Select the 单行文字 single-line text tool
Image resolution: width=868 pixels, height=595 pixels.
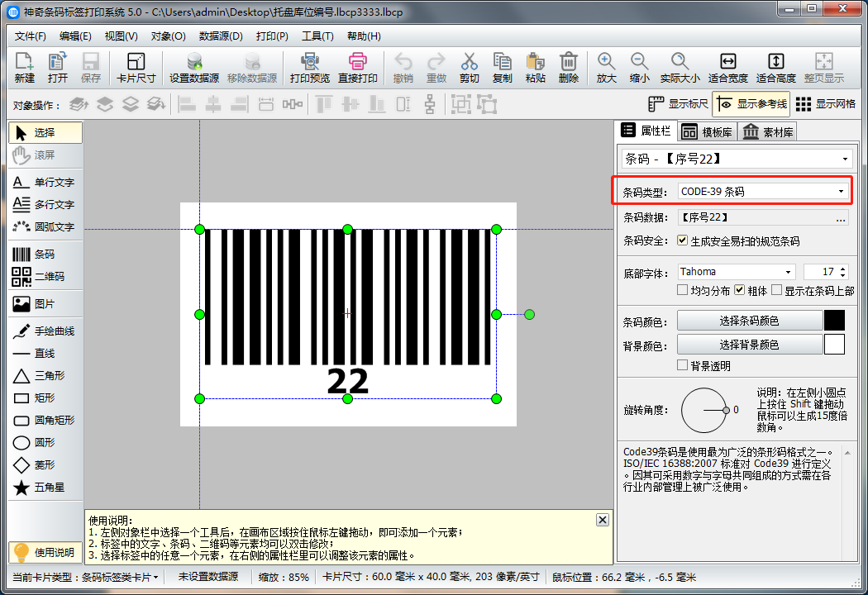tap(45, 182)
